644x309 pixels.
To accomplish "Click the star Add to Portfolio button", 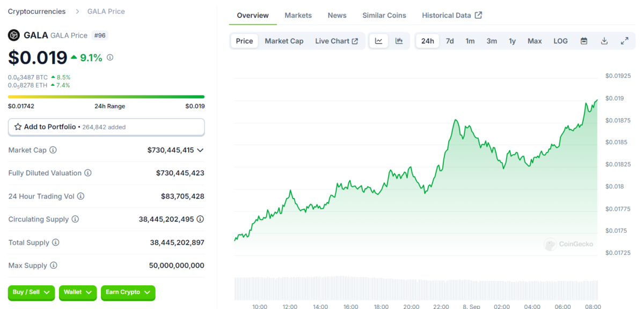I will pos(106,127).
